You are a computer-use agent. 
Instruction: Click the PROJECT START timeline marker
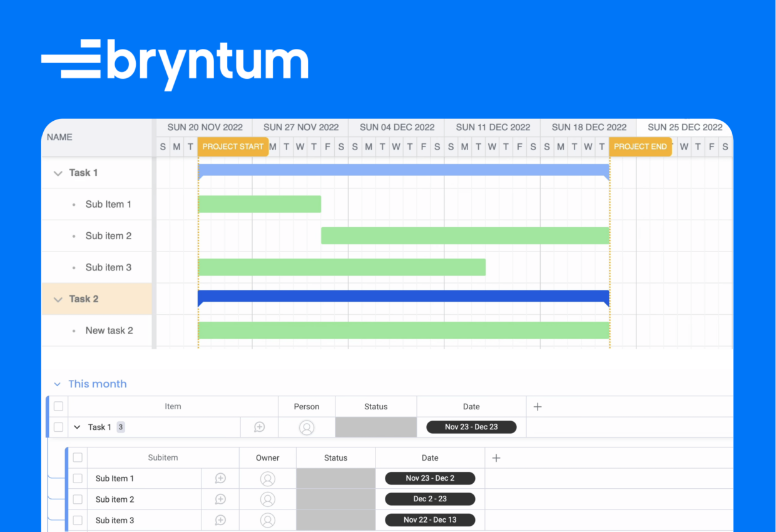233,146
